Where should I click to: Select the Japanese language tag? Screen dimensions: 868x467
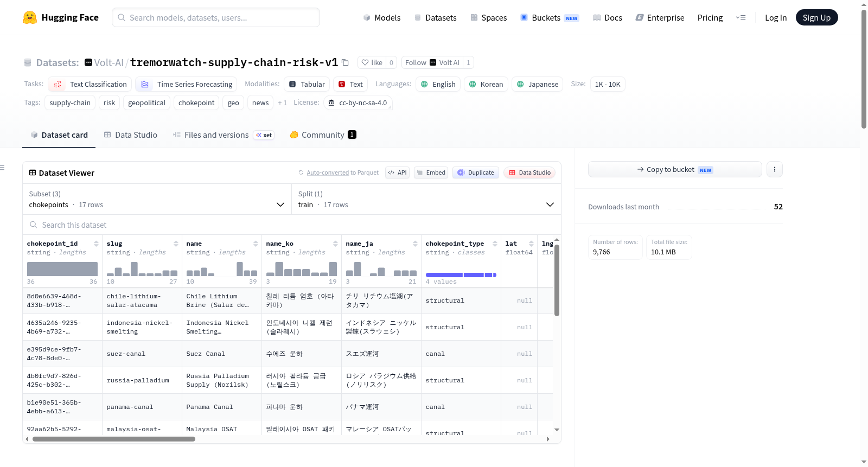click(x=538, y=84)
